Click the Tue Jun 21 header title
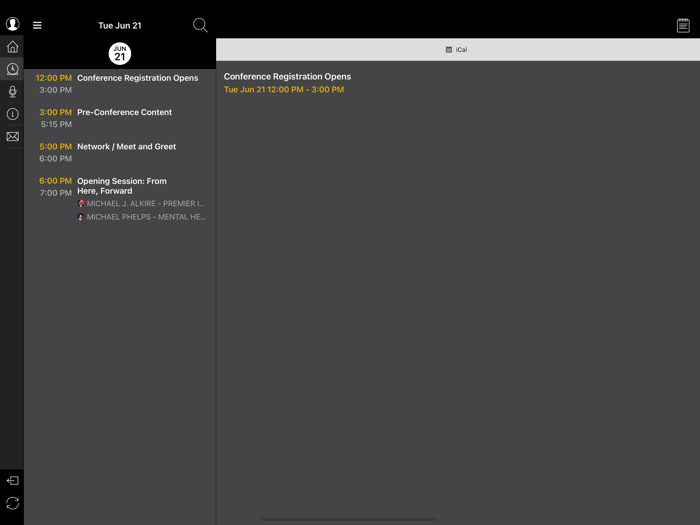Image resolution: width=700 pixels, height=525 pixels. 120,25
